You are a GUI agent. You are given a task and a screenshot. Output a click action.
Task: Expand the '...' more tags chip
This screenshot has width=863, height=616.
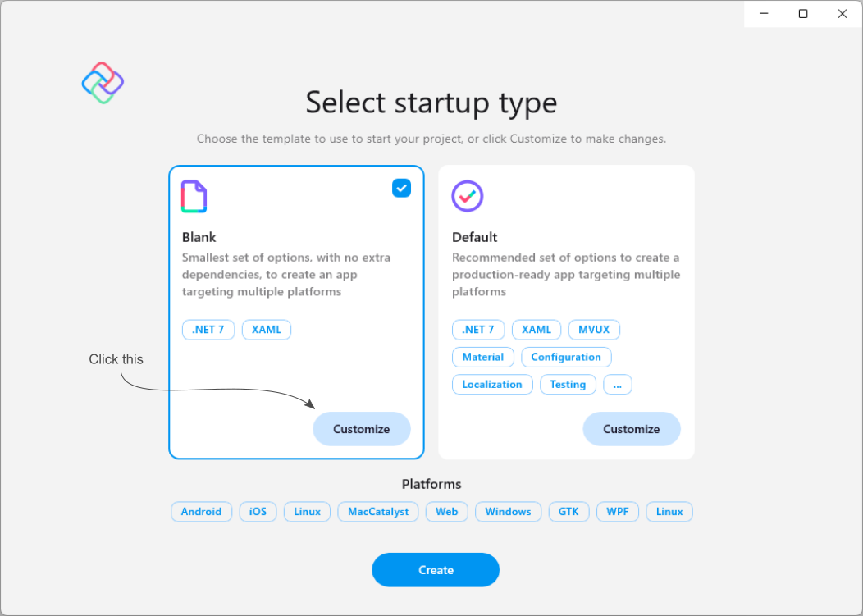click(x=617, y=385)
